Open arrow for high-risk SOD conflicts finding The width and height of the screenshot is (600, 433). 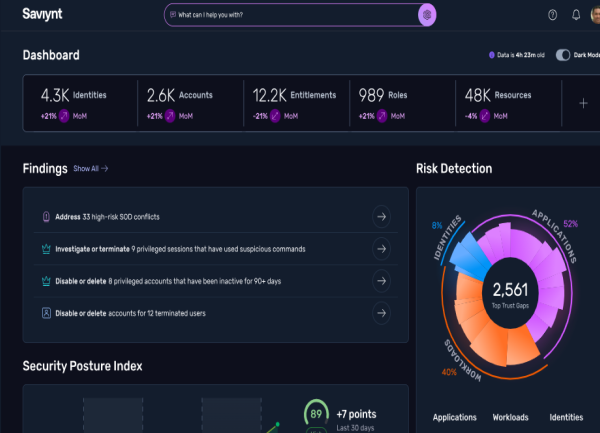380,216
